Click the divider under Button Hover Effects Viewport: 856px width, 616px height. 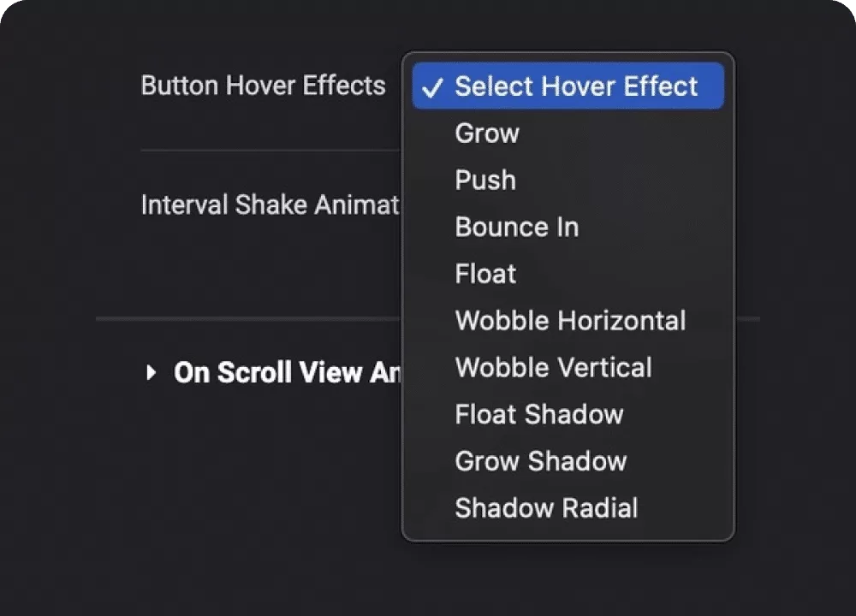[270, 150]
